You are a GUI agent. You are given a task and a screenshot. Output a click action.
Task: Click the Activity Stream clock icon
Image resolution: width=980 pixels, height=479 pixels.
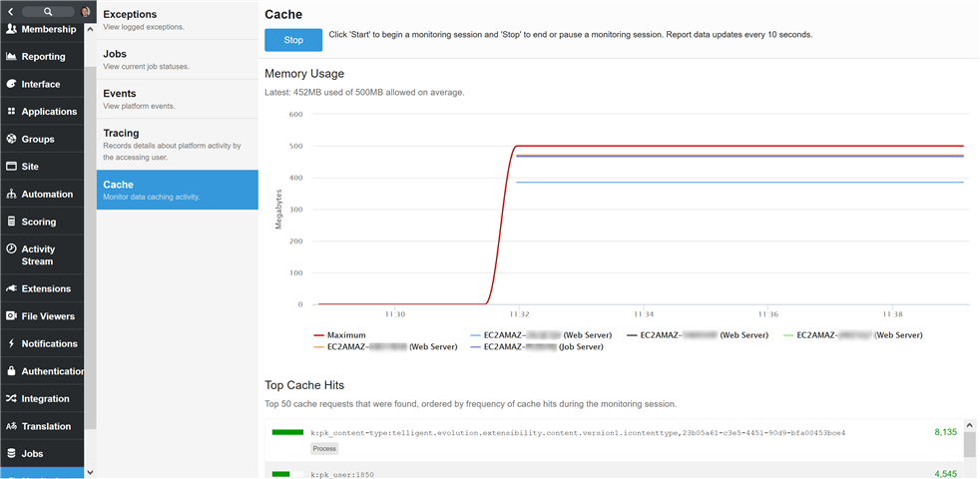pyautogui.click(x=11, y=248)
